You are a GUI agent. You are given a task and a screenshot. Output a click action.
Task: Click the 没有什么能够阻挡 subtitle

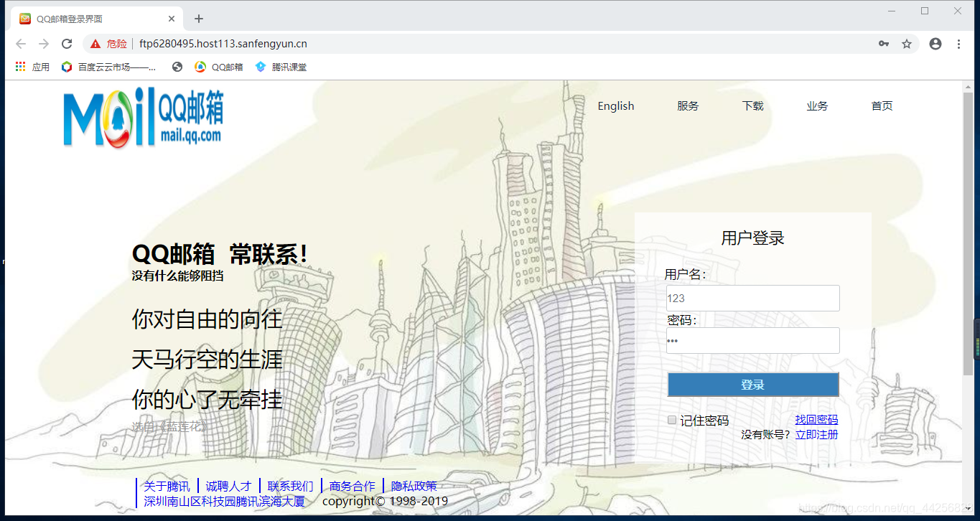[x=177, y=276]
